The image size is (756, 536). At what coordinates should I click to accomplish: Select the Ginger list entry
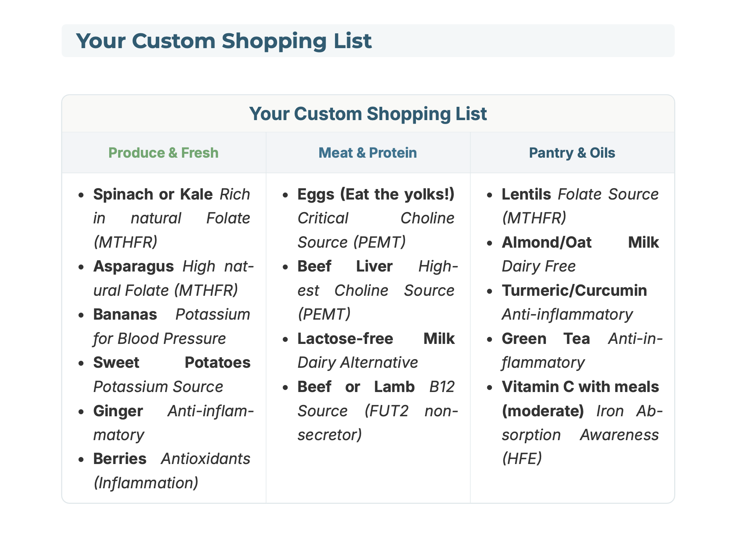click(x=118, y=411)
